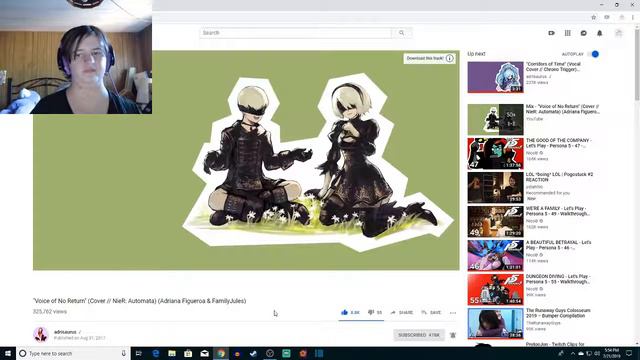
Task: Open the adriasaurus channel avatar
Action: click(x=41, y=335)
